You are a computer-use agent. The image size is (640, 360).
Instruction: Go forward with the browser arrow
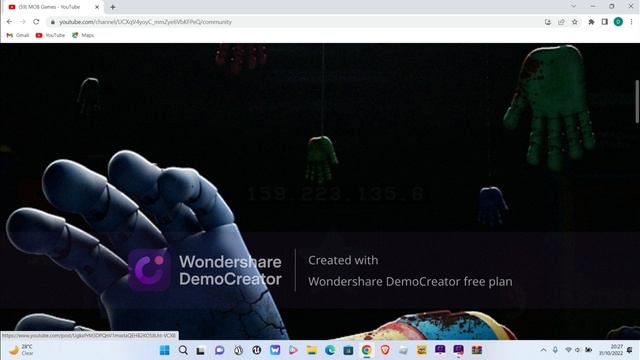(x=23, y=22)
